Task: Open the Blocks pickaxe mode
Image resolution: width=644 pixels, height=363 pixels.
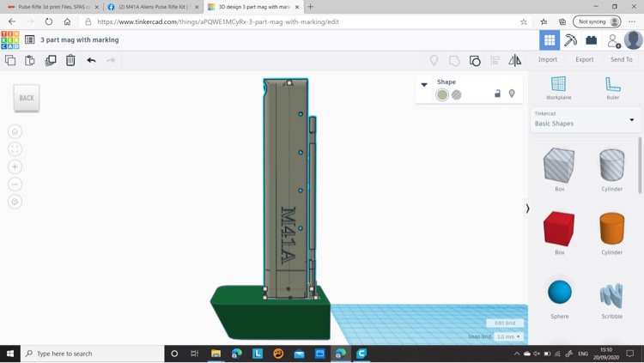Action: (570, 40)
